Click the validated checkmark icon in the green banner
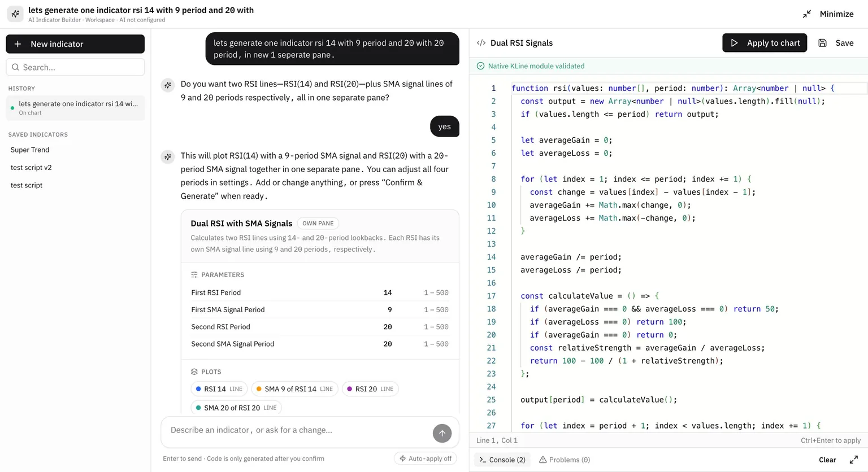Viewport: 868px width, 472px height. [x=480, y=66]
